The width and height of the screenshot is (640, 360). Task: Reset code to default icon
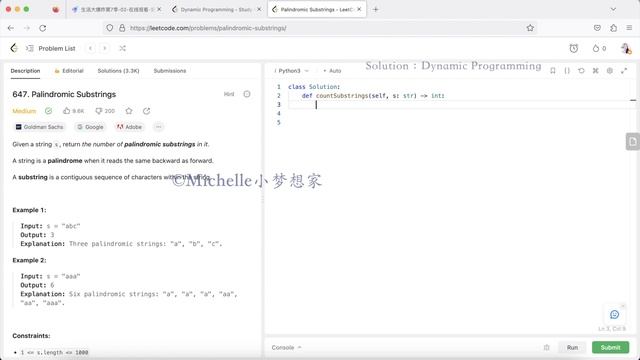(581, 71)
